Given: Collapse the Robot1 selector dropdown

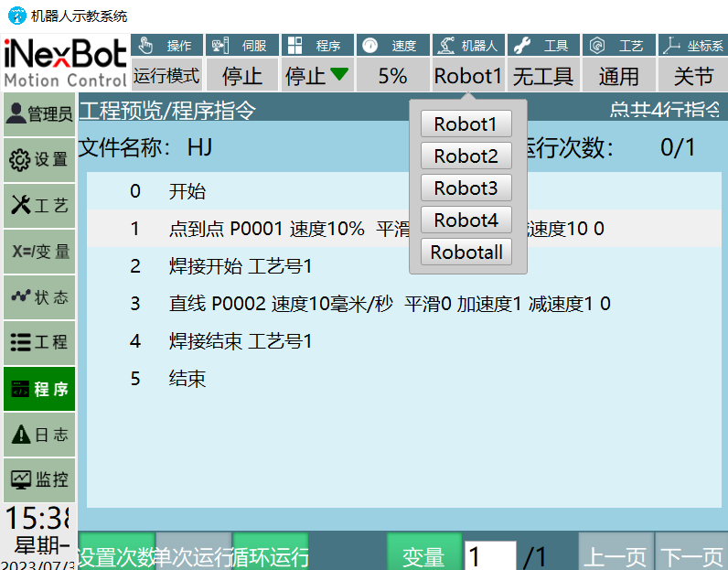Looking at the screenshot, I should (467, 76).
